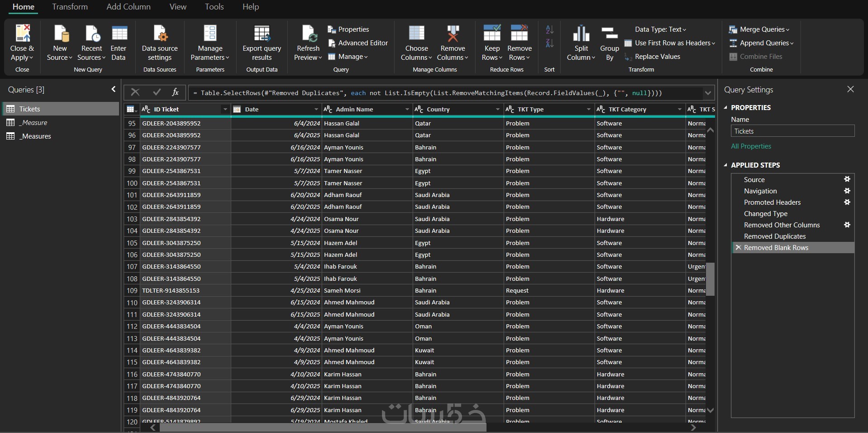Click Replace Values
The width and height of the screenshot is (868, 433).
pos(652,57)
